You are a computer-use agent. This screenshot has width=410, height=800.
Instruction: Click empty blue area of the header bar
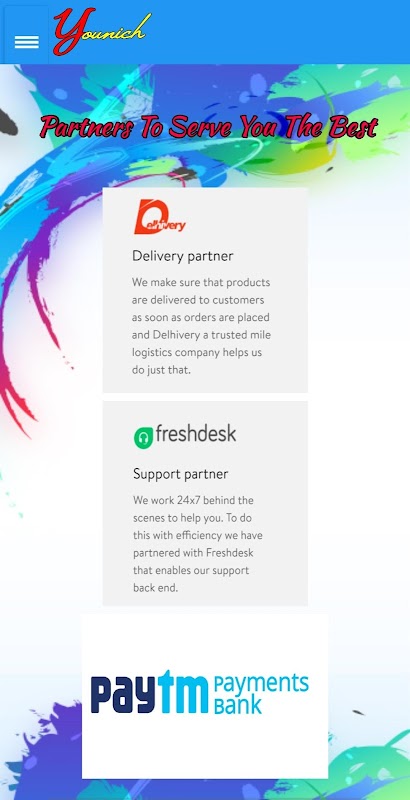[x=280, y=32]
